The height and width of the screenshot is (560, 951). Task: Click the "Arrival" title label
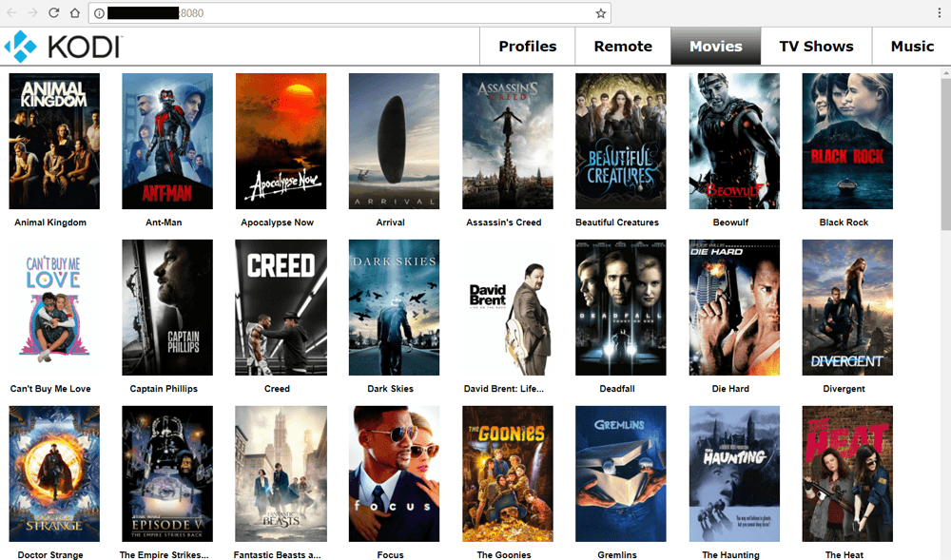click(391, 222)
